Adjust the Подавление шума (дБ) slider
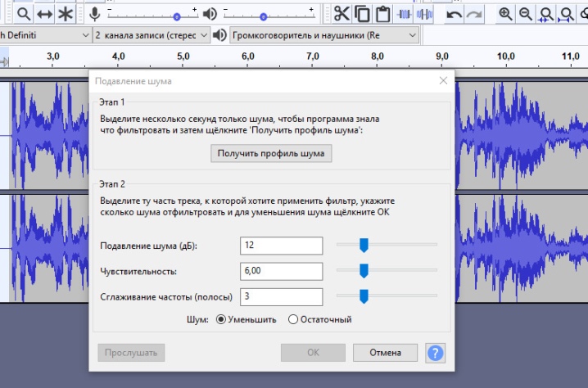Screen dimensions: 588x388 point(364,246)
